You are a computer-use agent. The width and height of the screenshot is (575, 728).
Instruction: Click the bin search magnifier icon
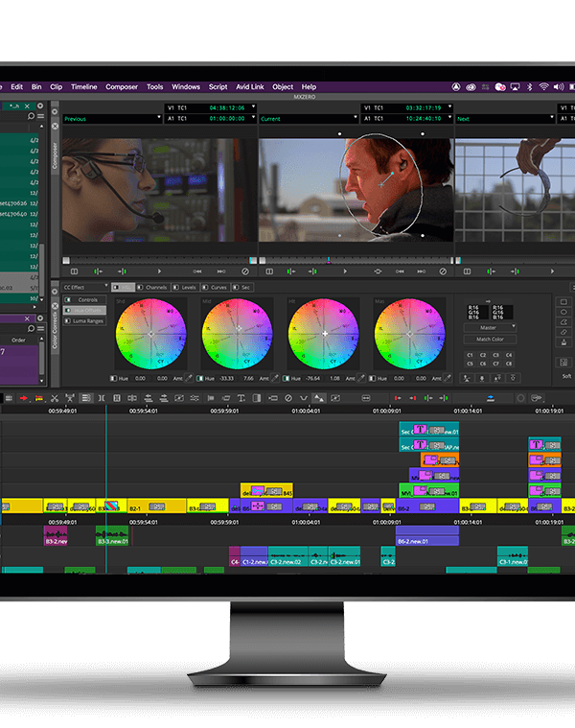point(31,116)
